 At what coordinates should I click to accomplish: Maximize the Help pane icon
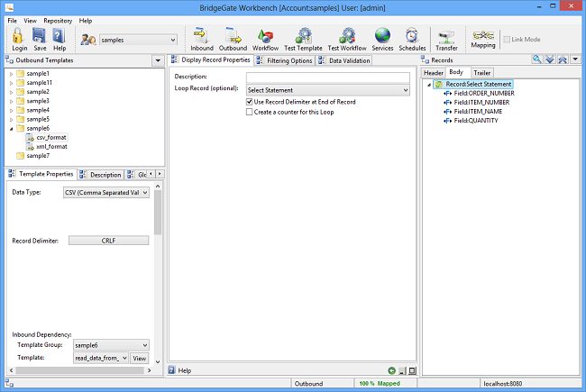(x=412, y=370)
